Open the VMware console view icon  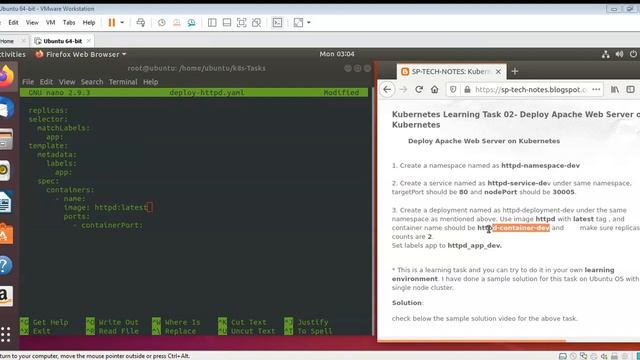277,22
